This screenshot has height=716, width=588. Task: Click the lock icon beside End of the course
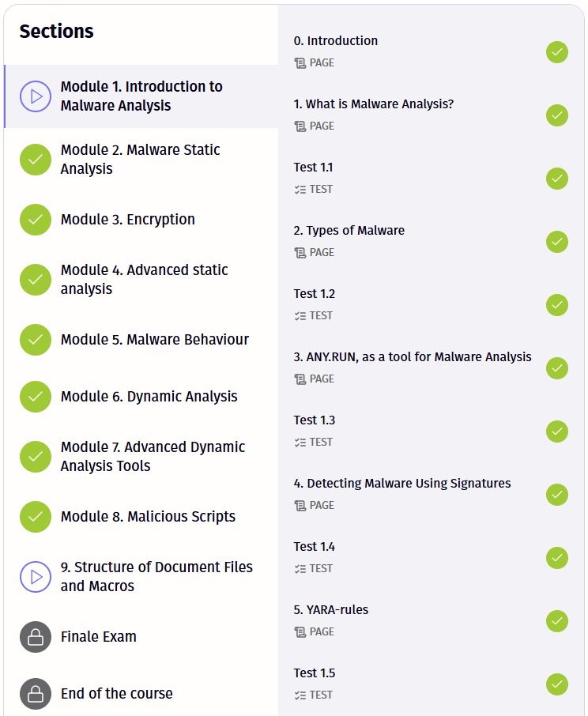tap(35, 694)
